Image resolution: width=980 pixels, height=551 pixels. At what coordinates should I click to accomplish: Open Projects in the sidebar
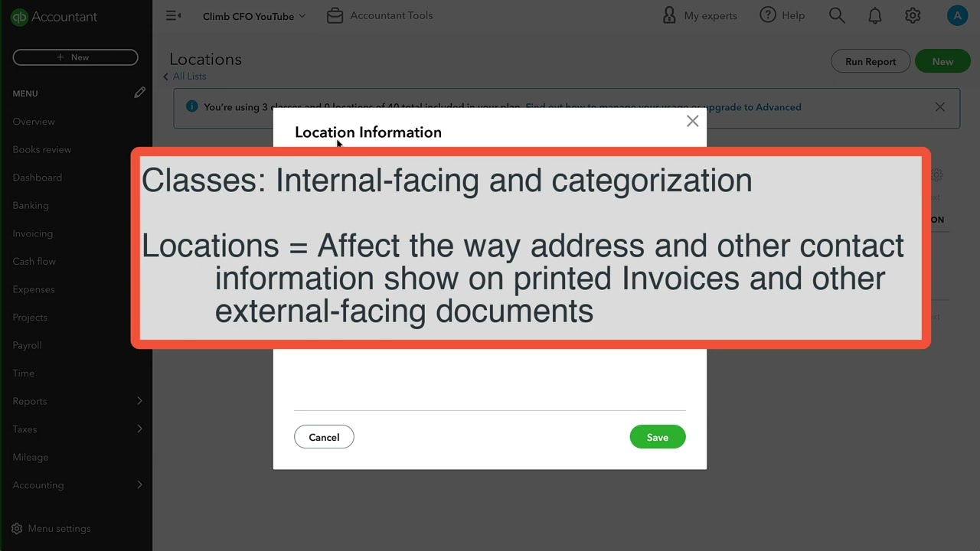[x=30, y=317]
